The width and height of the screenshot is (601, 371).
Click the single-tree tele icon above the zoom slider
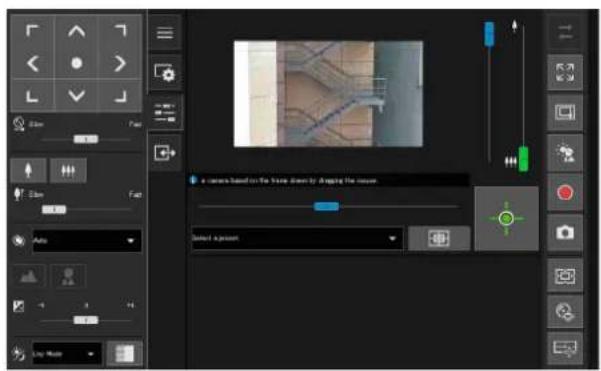click(514, 26)
